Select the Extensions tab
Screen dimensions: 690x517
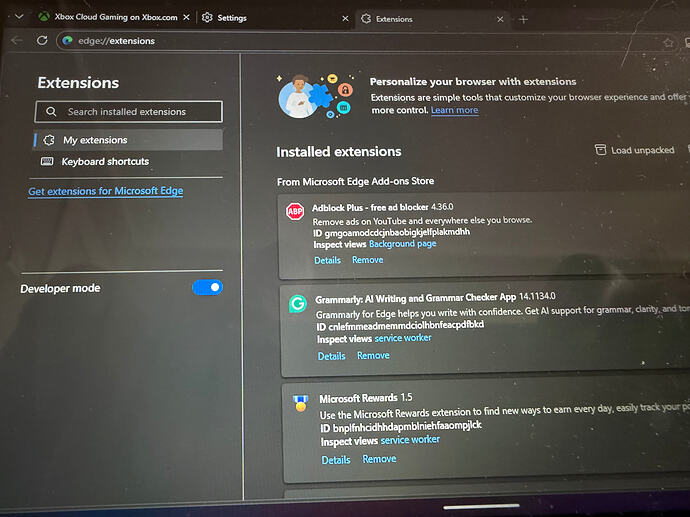coord(431,19)
